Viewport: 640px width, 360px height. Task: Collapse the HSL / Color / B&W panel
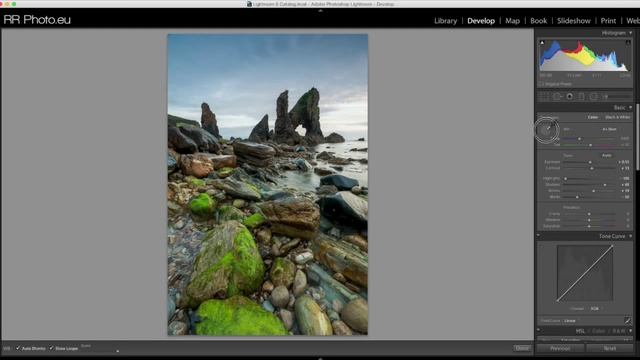(x=631, y=331)
